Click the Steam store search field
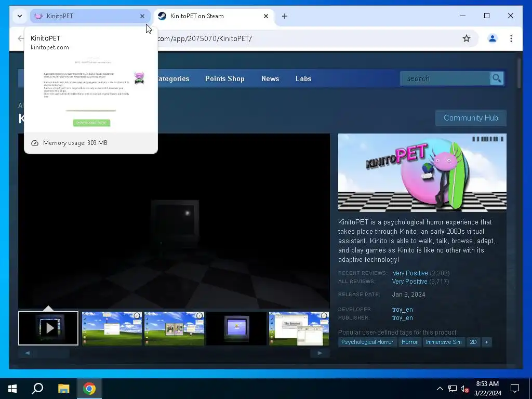 tap(445, 78)
